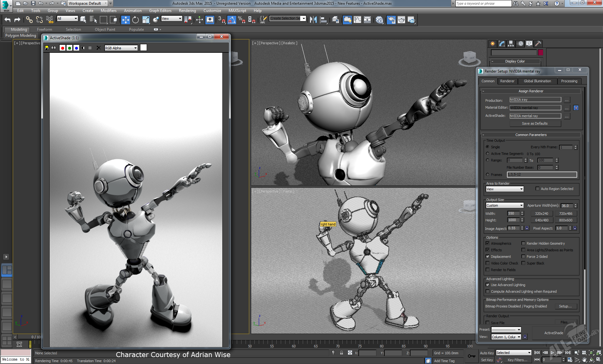
Task: Activate the Select and Move tool
Action: (x=125, y=20)
